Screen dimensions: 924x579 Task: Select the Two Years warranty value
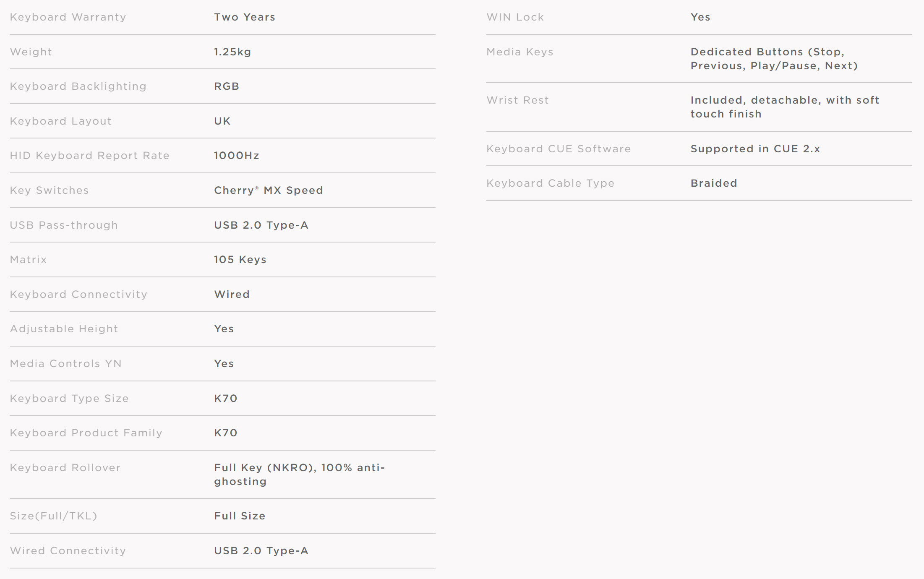[x=245, y=17]
